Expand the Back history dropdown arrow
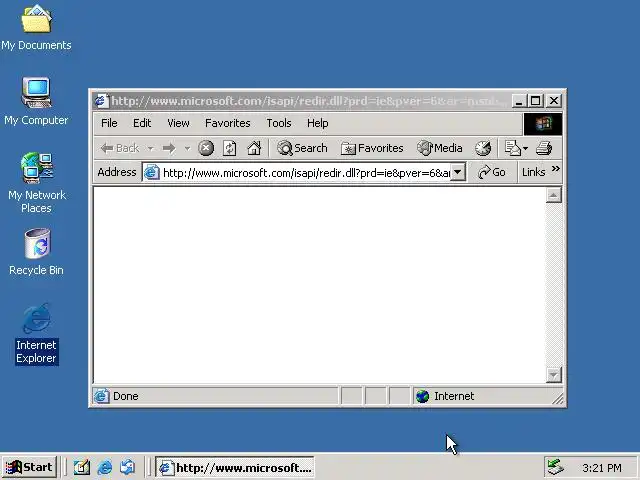The image size is (640, 480). (x=151, y=148)
